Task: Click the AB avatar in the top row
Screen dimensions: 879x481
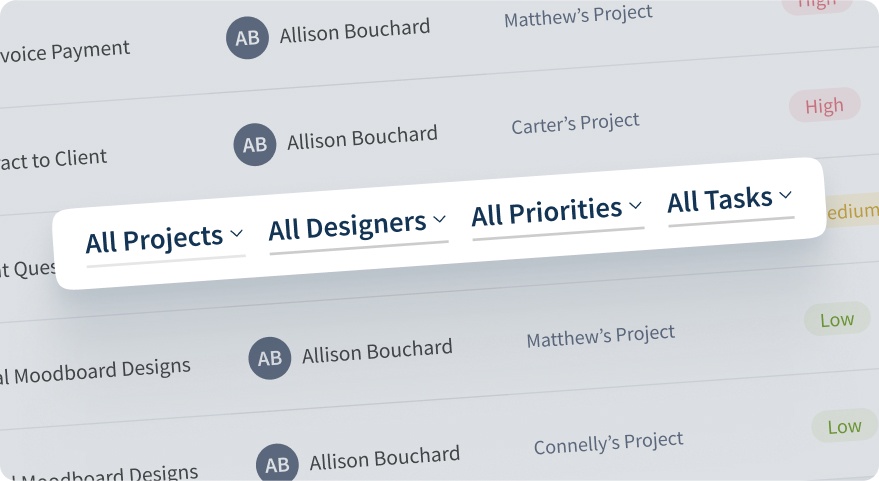Action: [x=247, y=37]
